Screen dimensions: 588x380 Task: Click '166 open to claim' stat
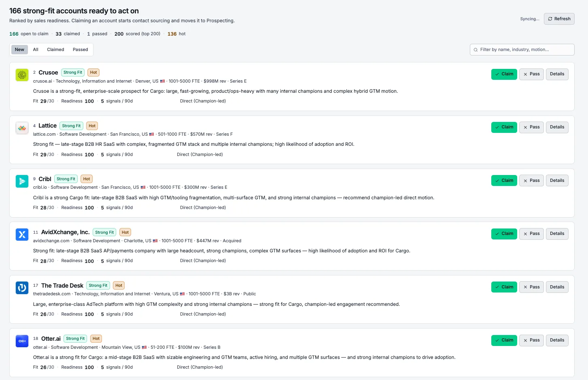click(29, 34)
